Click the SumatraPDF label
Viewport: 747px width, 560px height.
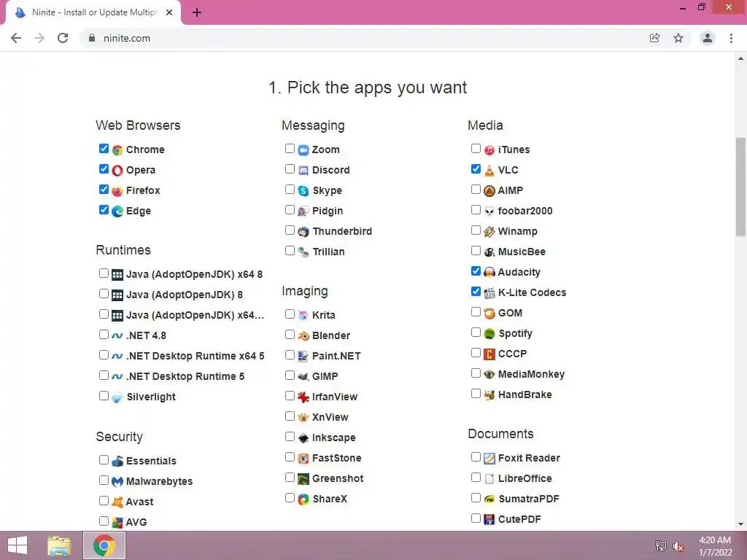(x=529, y=499)
